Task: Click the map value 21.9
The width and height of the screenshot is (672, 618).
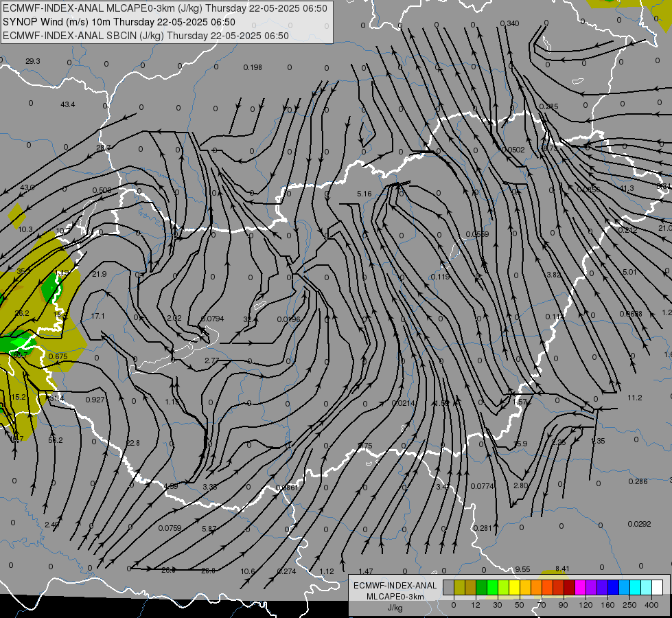Action: tap(99, 274)
